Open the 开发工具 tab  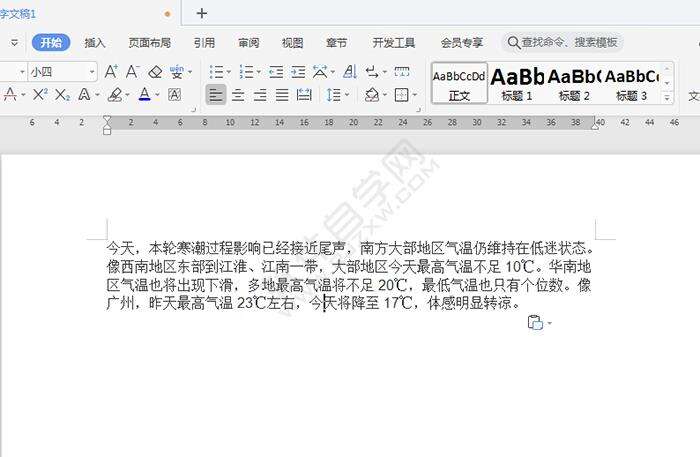pyautogui.click(x=394, y=42)
